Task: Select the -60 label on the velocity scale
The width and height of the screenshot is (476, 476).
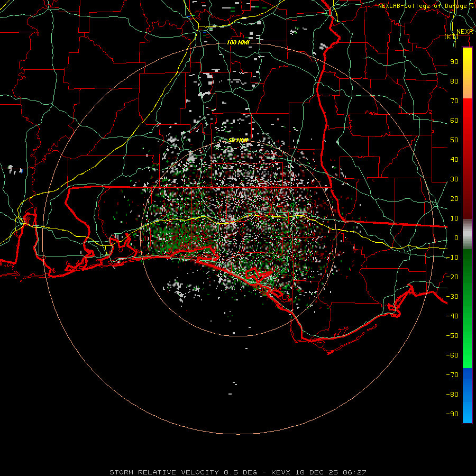Action: [452, 355]
